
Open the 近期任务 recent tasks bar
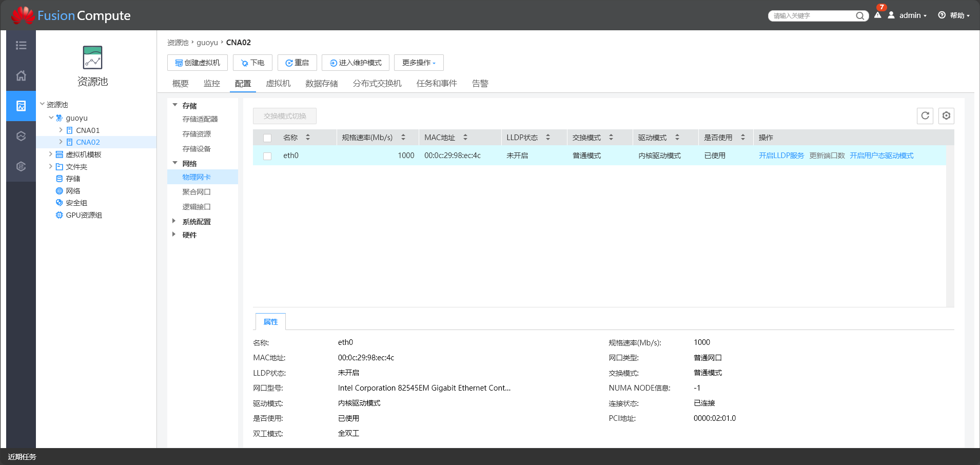[22, 457]
